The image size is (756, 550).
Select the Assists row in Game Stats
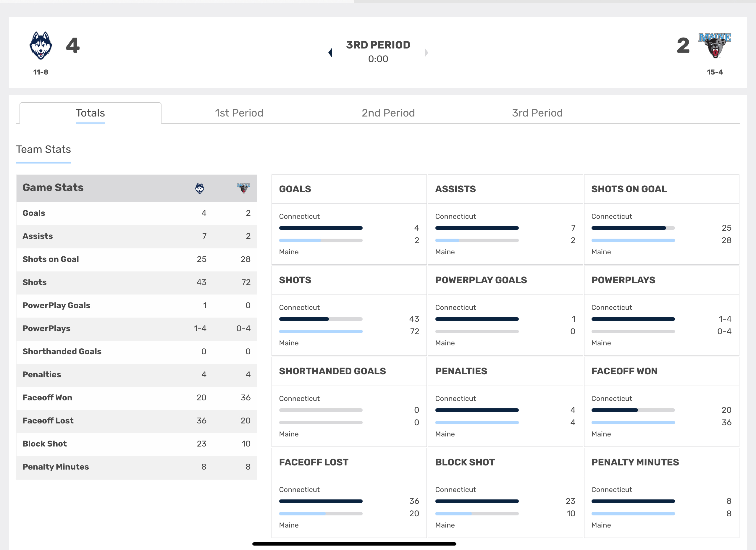[137, 236]
